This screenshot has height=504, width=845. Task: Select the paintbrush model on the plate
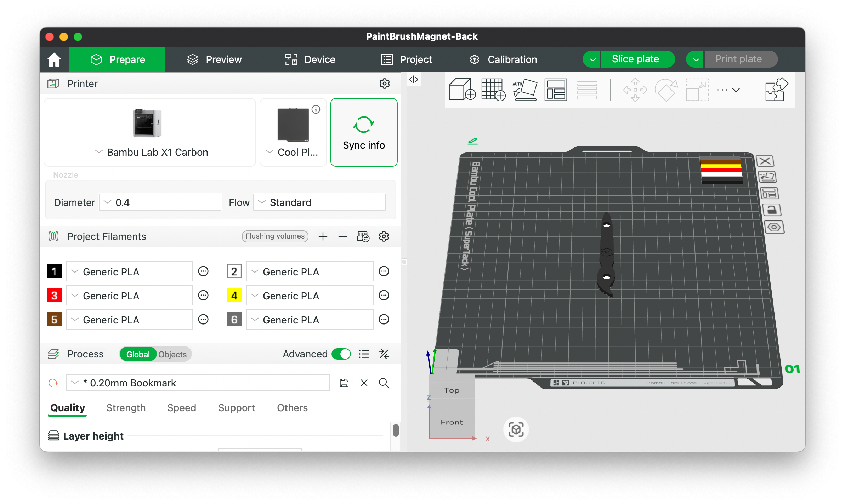tap(606, 255)
